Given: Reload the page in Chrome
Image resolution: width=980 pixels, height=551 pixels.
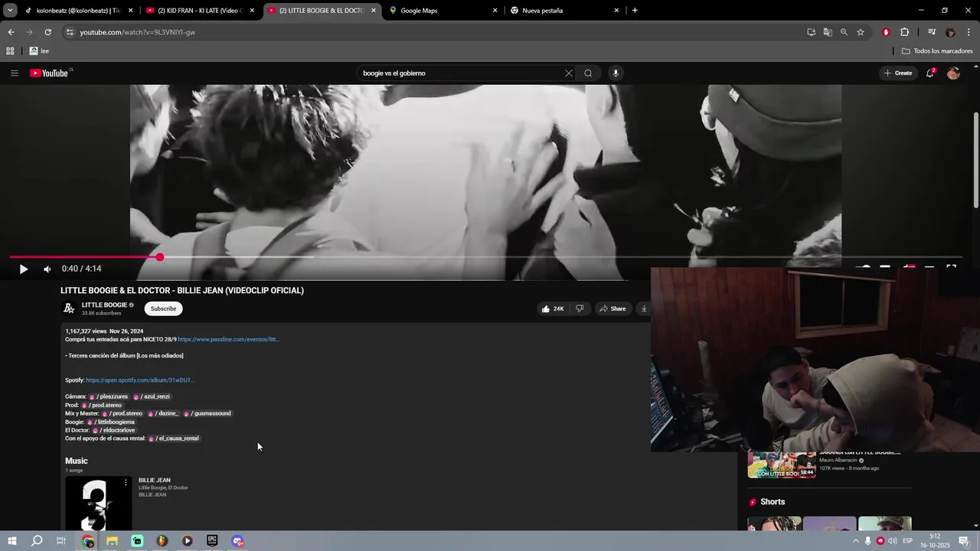Looking at the screenshot, I should pyautogui.click(x=47, y=32).
